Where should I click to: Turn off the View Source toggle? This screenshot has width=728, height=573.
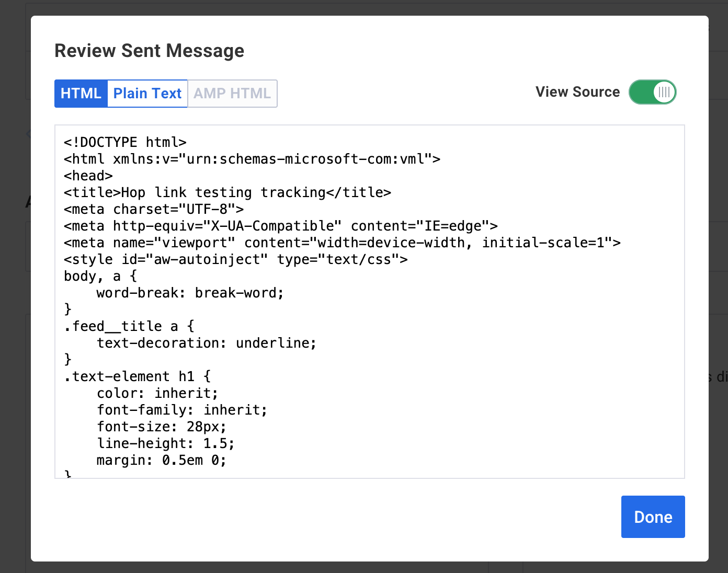[652, 93]
